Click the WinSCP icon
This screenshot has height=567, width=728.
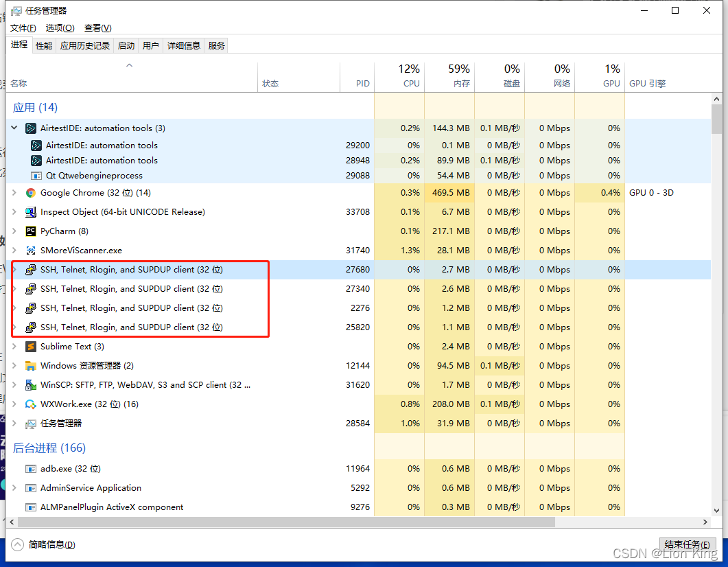point(31,385)
